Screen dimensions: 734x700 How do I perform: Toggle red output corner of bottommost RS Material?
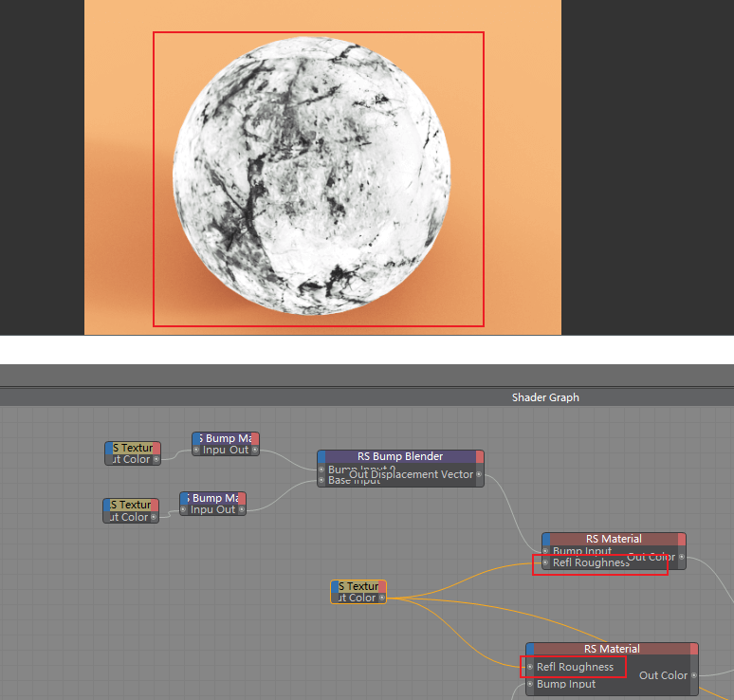coord(694,649)
